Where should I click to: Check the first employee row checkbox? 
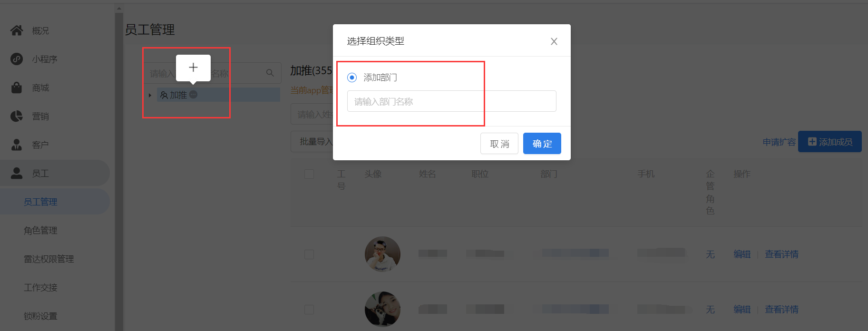pyautogui.click(x=309, y=254)
